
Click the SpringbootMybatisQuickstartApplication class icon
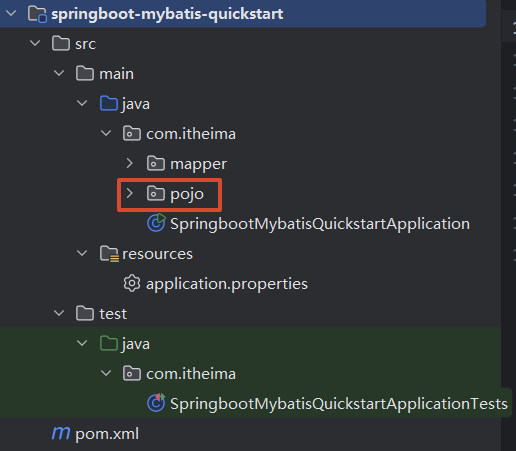[156, 223]
